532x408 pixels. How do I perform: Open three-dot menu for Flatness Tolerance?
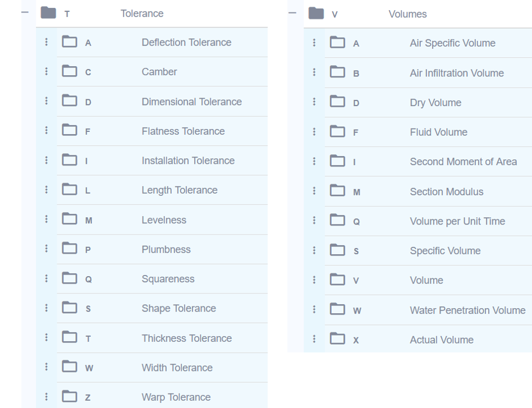coord(46,131)
